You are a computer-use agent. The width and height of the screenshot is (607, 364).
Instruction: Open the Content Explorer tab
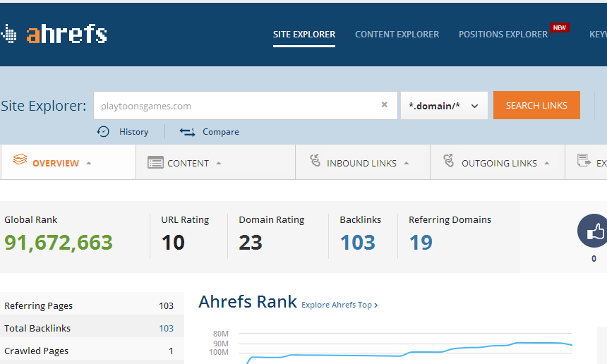[x=397, y=34]
